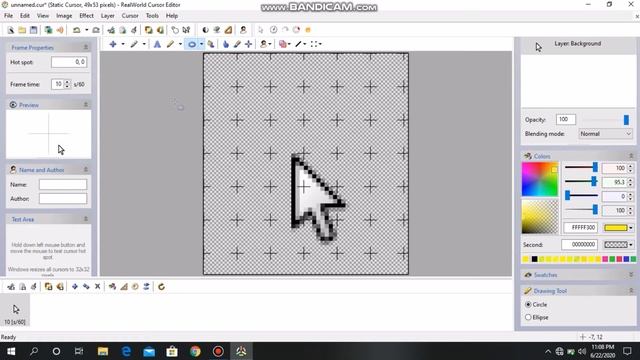The height and width of the screenshot is (360, 640).
Task: Collapse the Test Area panel
Action: point(86,219)
